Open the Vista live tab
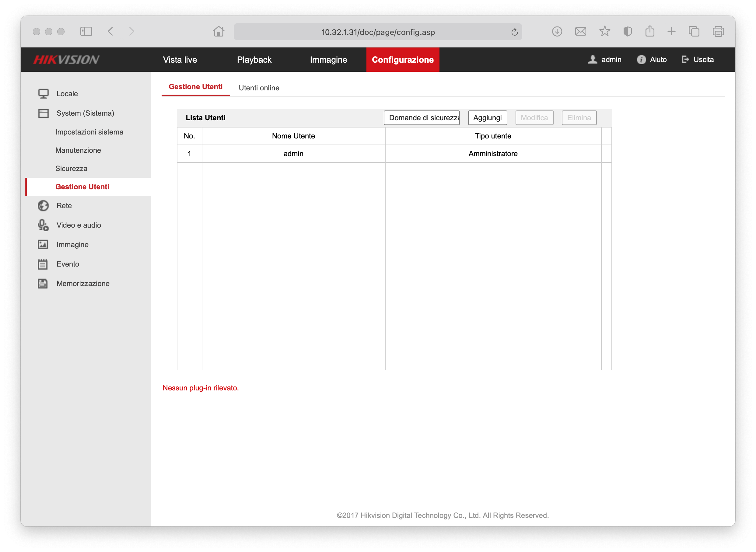756x552 pixels. click(x=180, y=59)
